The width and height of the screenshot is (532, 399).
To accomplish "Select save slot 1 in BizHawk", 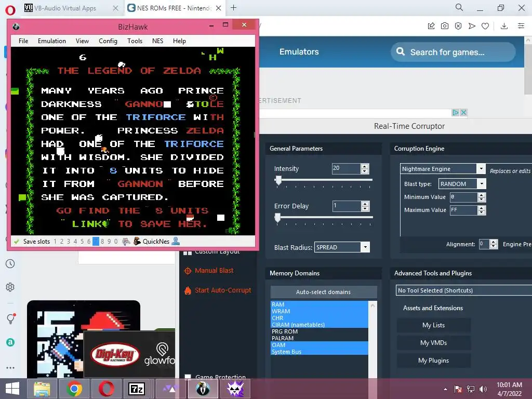I will (x=55, y=242).
